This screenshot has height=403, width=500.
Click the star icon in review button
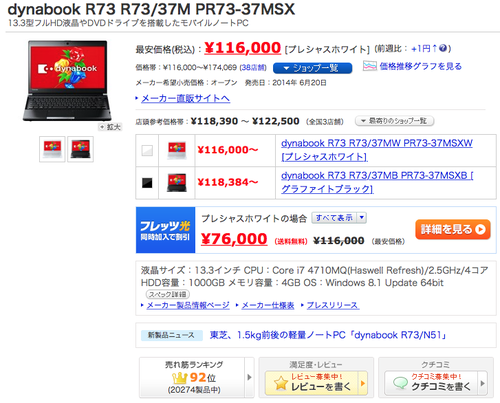click(x=281, y=383)
